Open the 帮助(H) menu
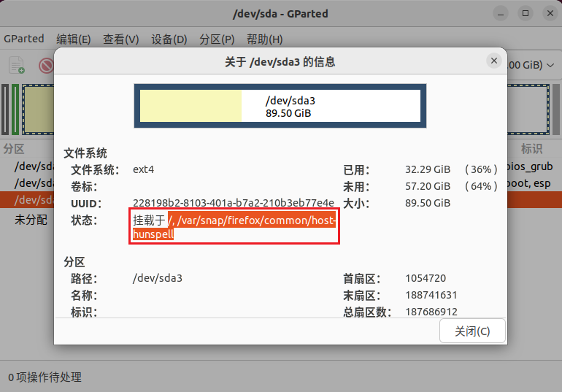The width and height of the screenshot is (562, 392). [x=264, y=39]
